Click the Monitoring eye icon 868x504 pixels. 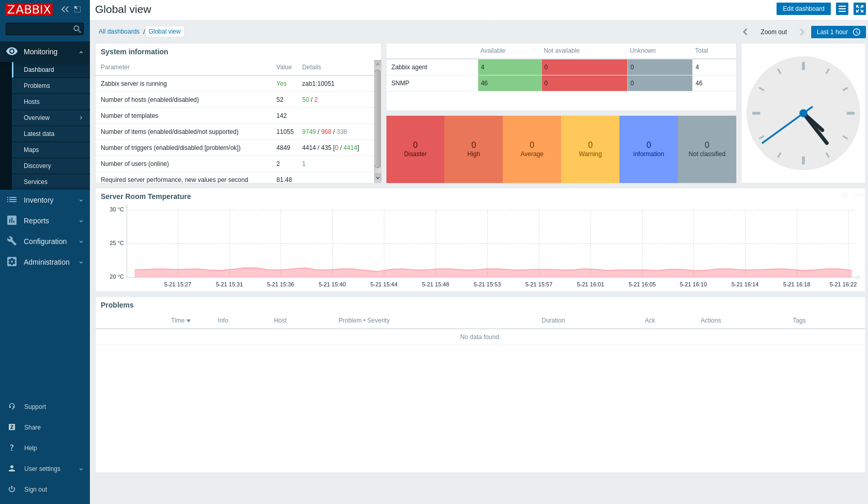coord(12,51)
